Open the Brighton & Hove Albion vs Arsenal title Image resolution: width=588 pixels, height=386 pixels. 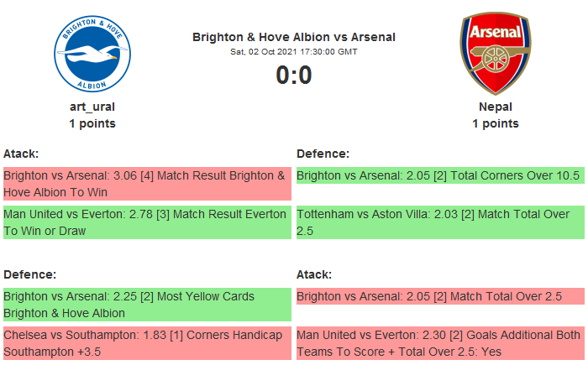pyautogui.click(x=294, y=37)
